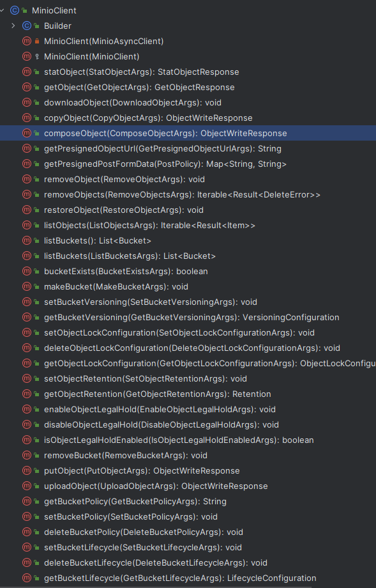The width and height of the screenshot is (376, 588).
Task: Collapse the MinioClient class node
Action: click(2, 10)
